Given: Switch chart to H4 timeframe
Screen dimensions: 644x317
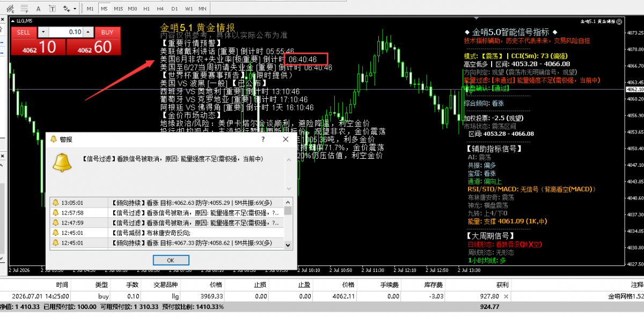Looking at the screenshot, I should coord(160,9).
